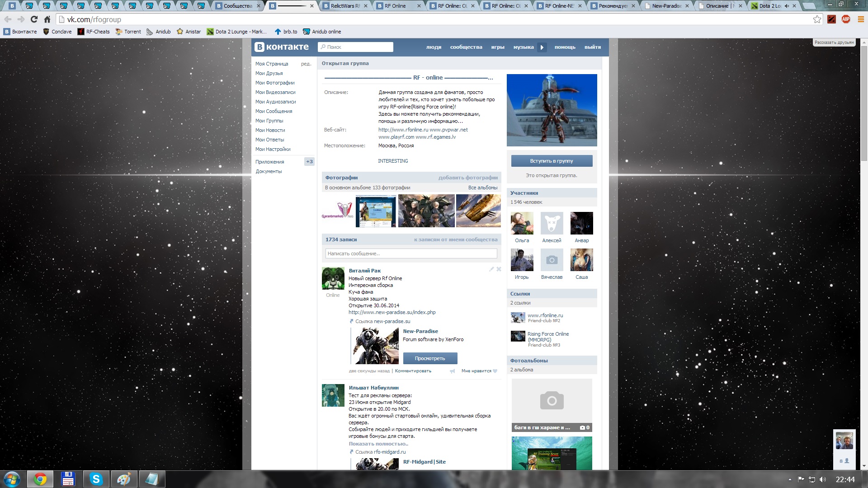
Task: Click the floppy disk icon on the taskbar
Action: 68,479
